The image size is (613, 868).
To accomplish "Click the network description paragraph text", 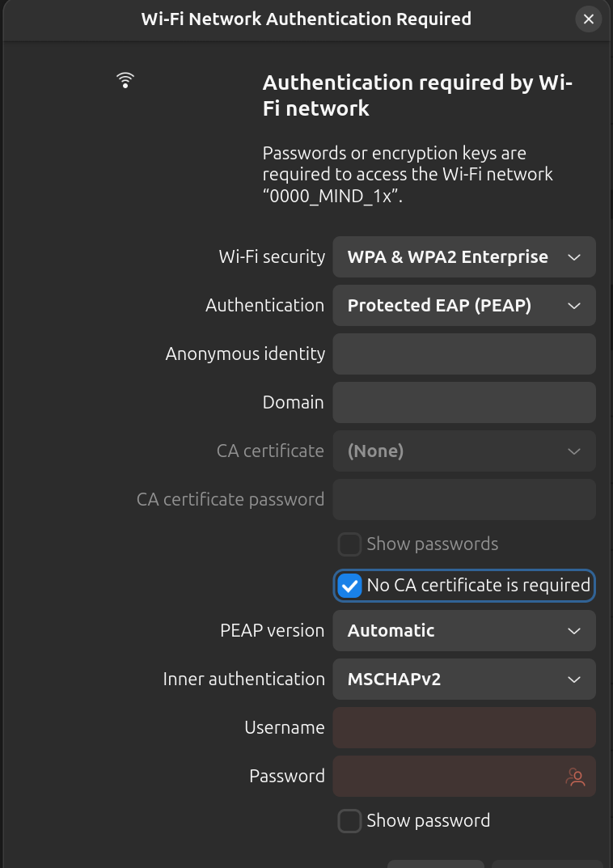I will click(x=408, y=175).
